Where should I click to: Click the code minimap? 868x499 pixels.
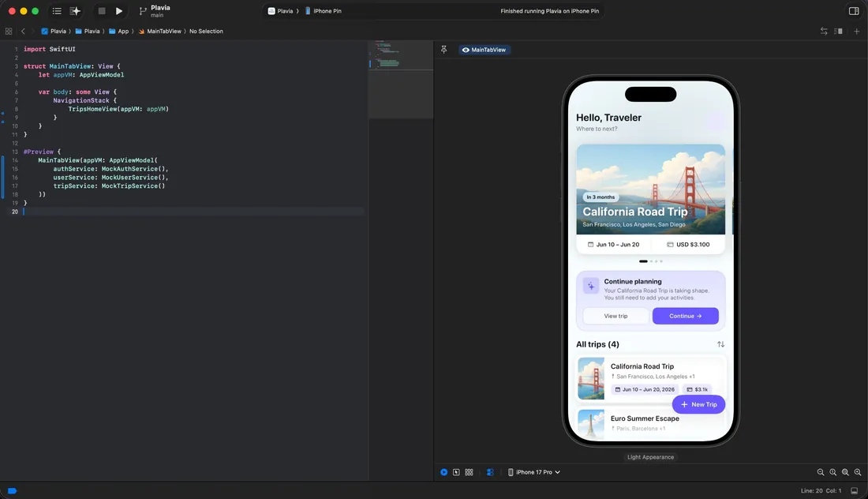pos(401,79)
